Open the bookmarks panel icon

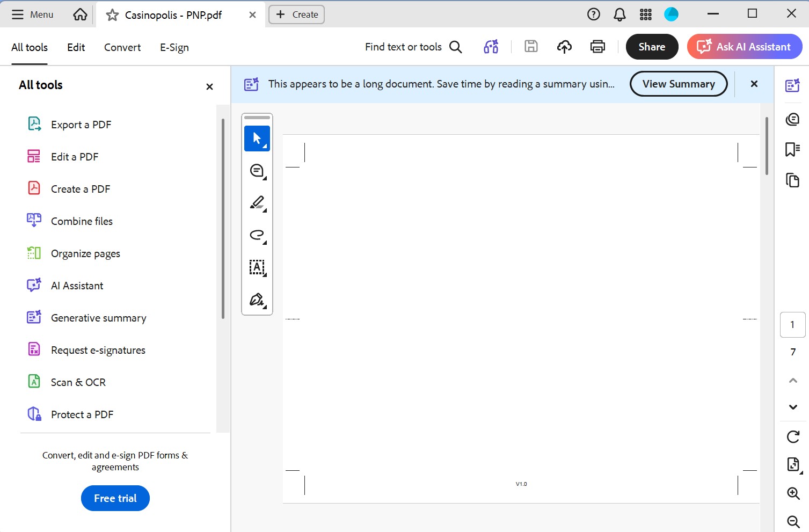(792, 149)
